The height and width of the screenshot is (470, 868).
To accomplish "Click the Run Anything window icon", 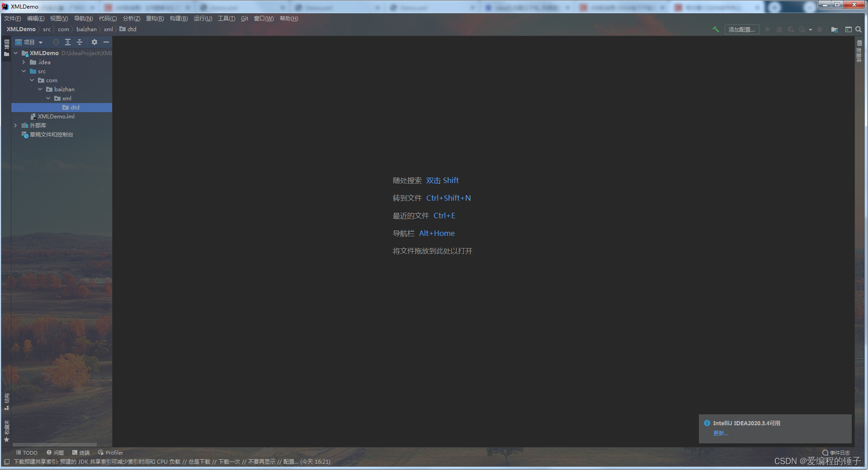I will pos(848,29).
